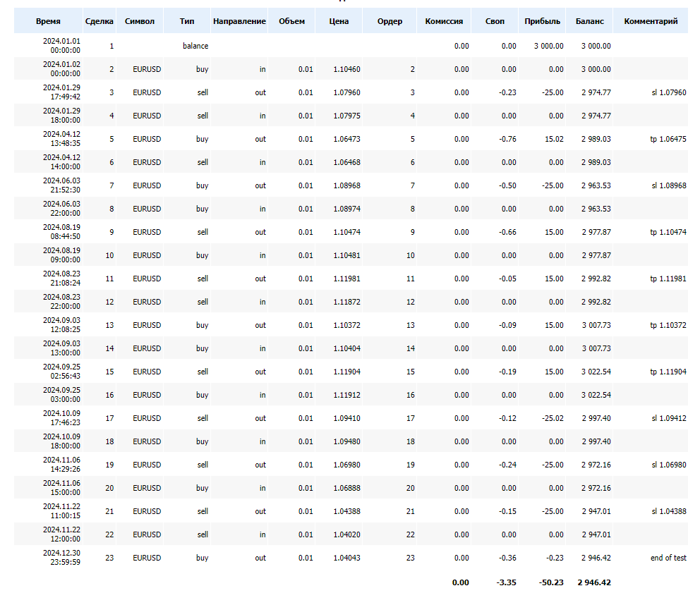Click comment 'tp 1.11981'

click(x=668, y=279)
